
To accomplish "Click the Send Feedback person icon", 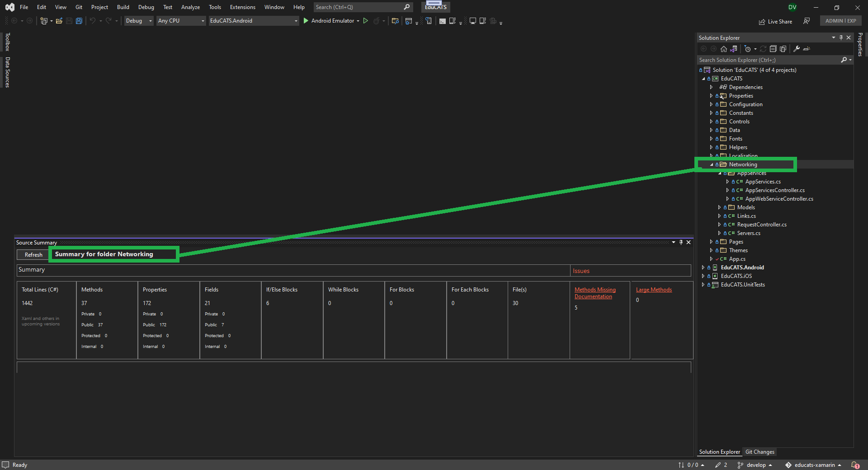I will 807,21.
